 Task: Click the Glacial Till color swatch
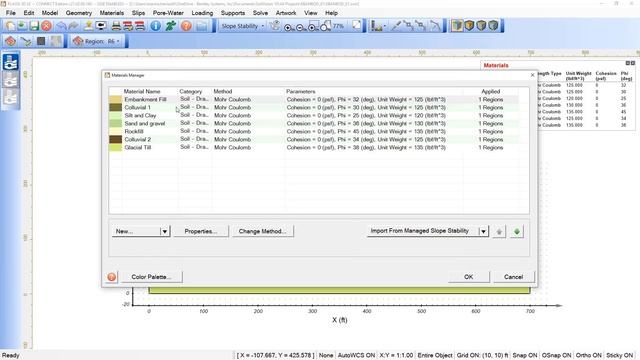116,147
